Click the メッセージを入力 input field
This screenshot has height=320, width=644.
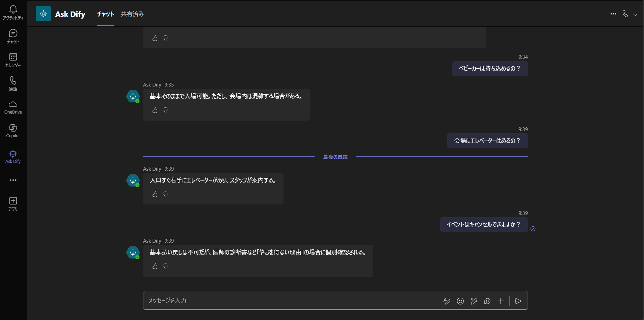[270, 300]
